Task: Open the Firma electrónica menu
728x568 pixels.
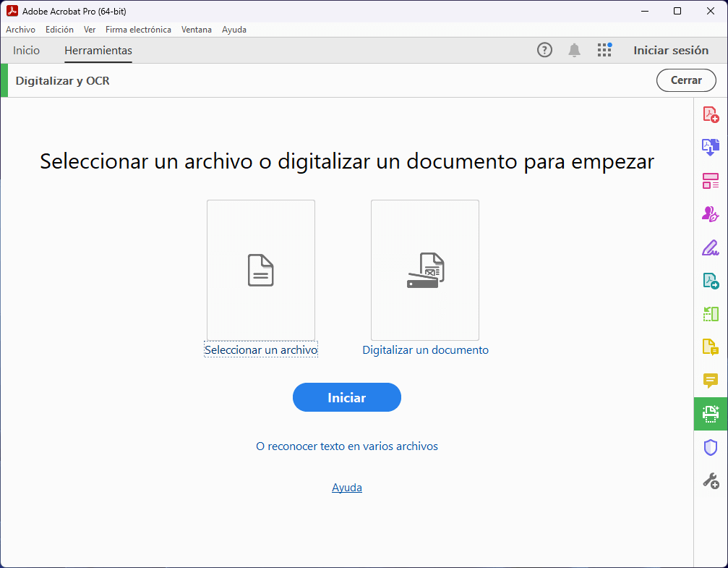Action: (x=138, y=29)
